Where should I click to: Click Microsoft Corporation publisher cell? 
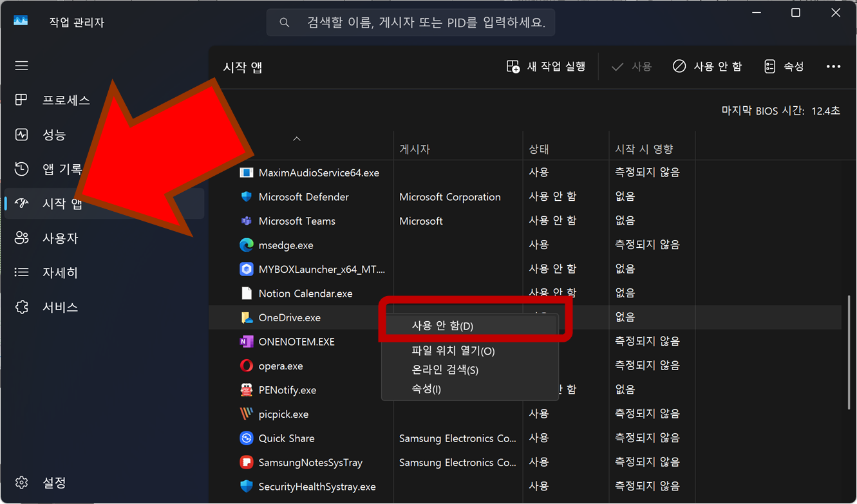(x=450, y=197)
